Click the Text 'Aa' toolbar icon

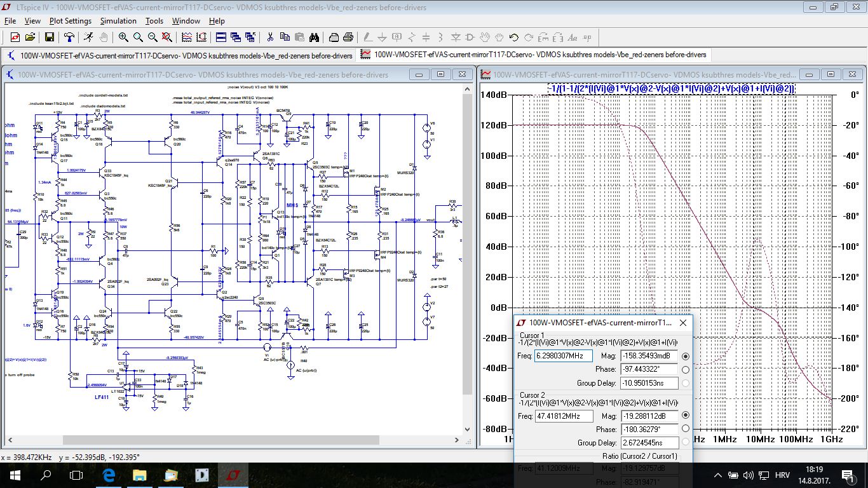pyautogui.click(x=572, y=37)
